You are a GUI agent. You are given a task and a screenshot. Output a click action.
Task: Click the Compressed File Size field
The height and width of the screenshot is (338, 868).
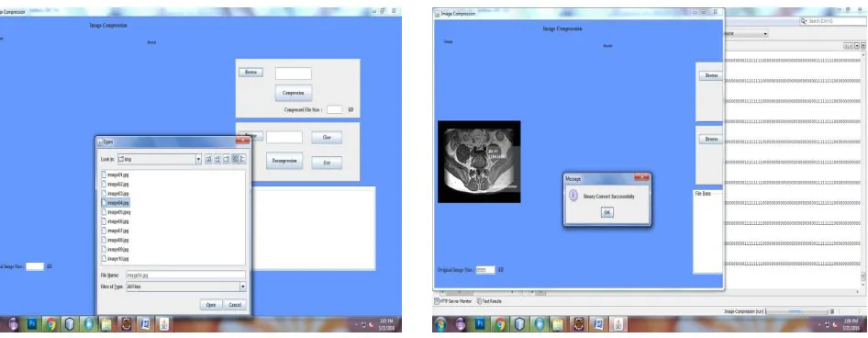(x=334, y=109)
